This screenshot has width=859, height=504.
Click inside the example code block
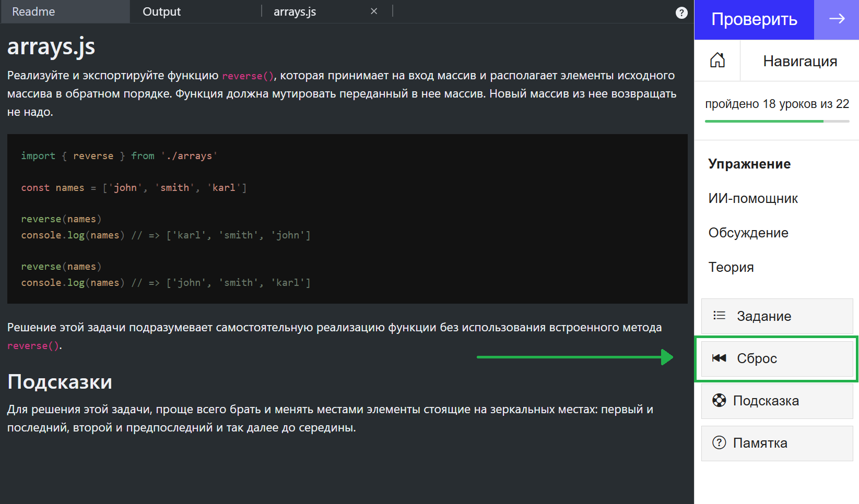tap(347, 219)
